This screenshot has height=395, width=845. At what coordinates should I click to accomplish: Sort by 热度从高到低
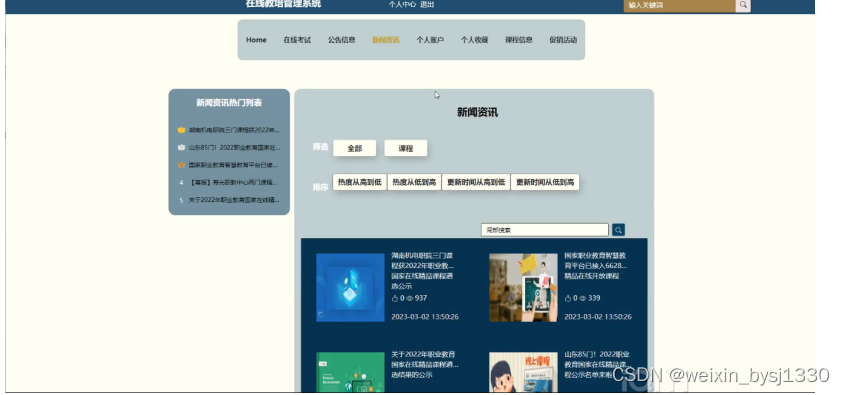click(x=359, y=182)
